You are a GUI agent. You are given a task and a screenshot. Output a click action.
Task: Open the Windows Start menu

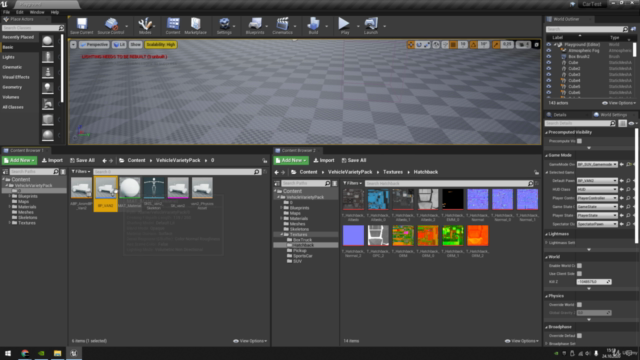coord(8,353)
